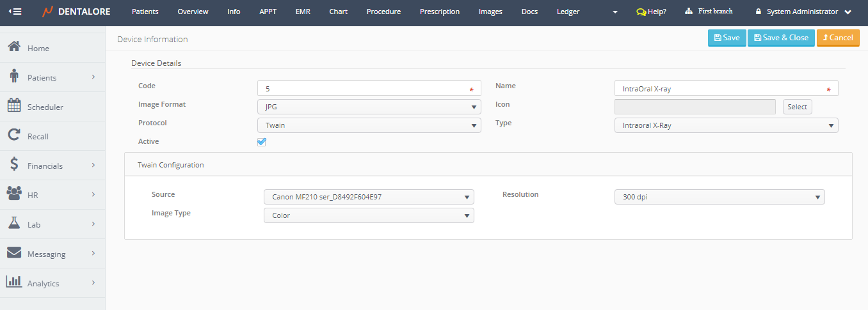This screenshot has width=868, height=310.
Task: Click the Recall refresh arrow icon
Action: click(14, 136)
